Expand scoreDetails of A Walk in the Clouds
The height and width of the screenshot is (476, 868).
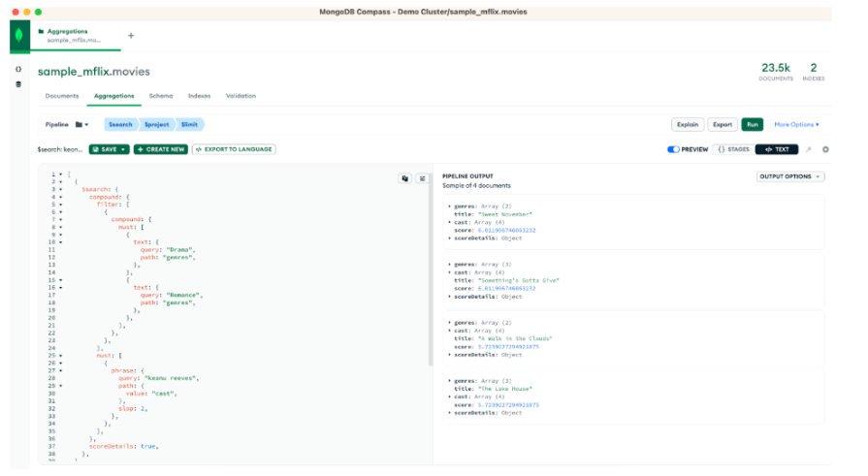pos(449,355)
